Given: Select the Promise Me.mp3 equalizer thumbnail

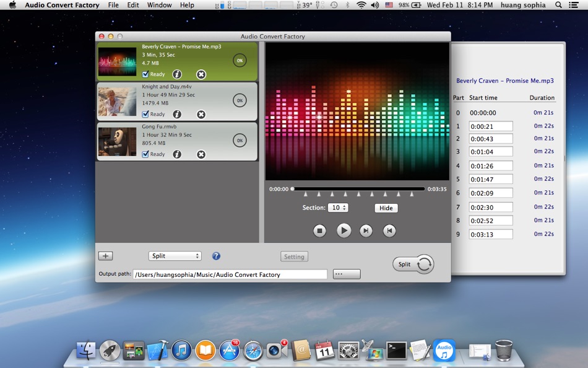Looking at the screenshot, I should pos(117,61).
